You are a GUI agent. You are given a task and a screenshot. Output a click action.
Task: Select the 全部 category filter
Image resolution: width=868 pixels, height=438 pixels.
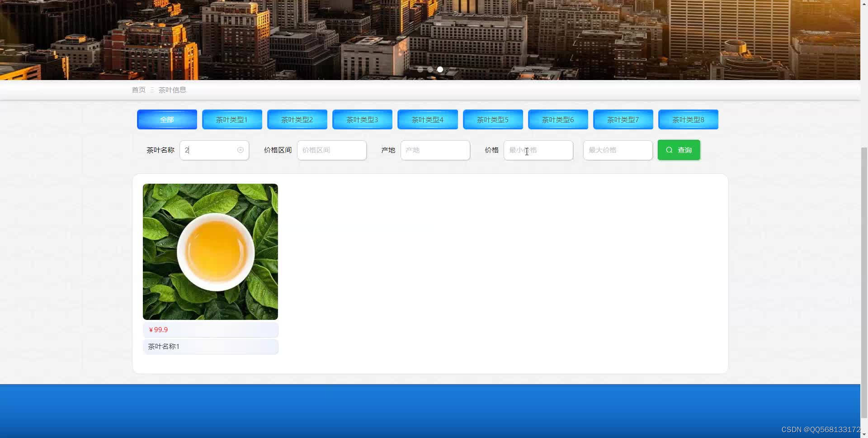click(x=167, y=119)
